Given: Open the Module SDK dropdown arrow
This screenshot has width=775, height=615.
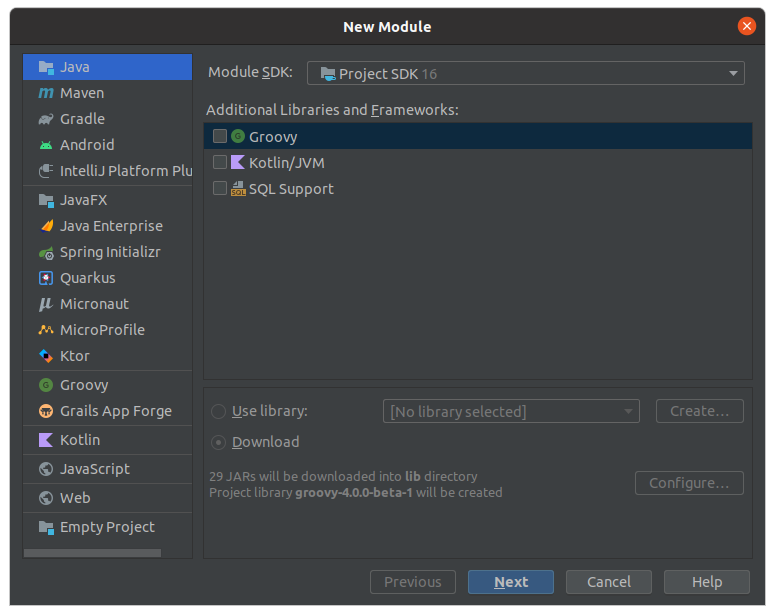Looking at the screenshot, I should pyautogui.click(x=733, y=74).
